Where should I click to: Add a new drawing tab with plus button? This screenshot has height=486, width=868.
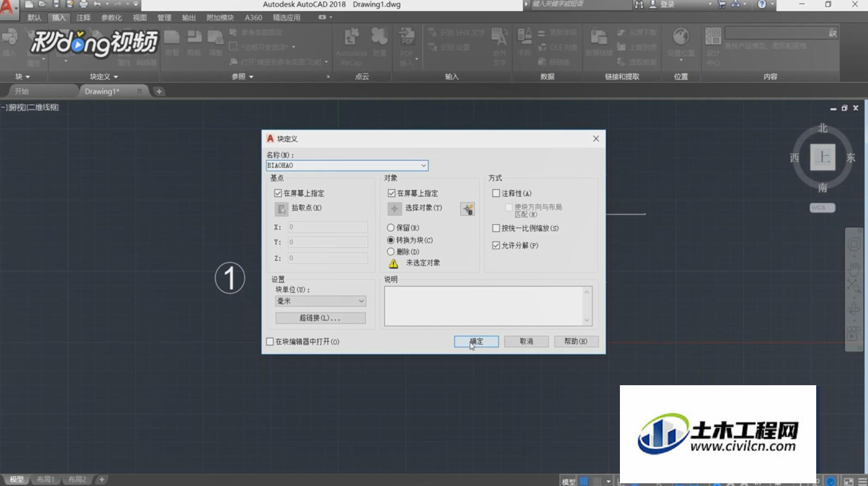point(159,92)
